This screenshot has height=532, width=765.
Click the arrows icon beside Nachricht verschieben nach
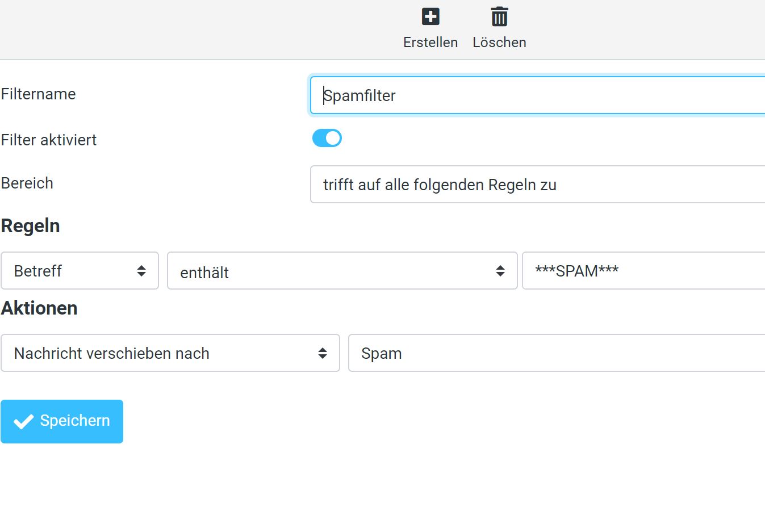[x=322, y=353]
